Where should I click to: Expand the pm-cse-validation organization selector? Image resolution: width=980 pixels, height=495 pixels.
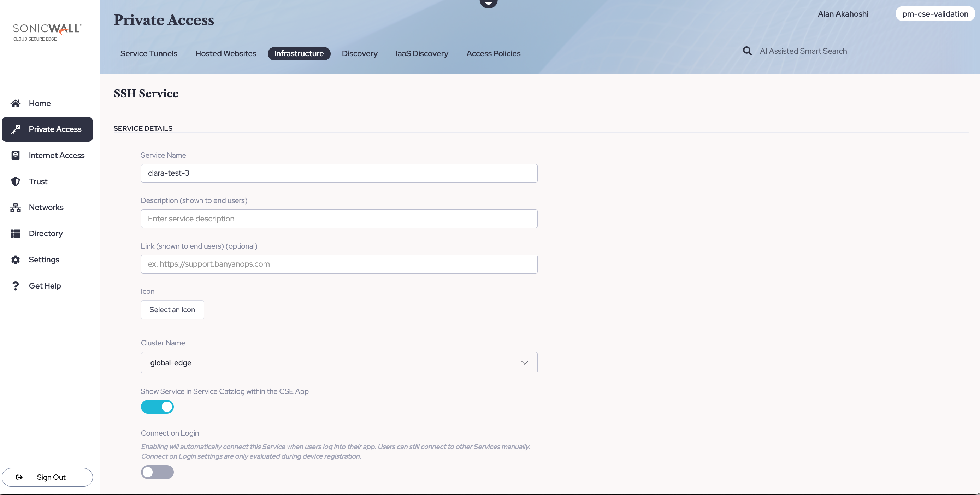935,14
